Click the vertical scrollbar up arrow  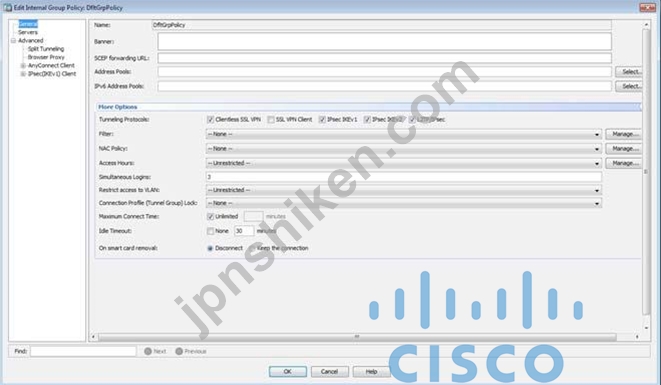pos(646,25)
